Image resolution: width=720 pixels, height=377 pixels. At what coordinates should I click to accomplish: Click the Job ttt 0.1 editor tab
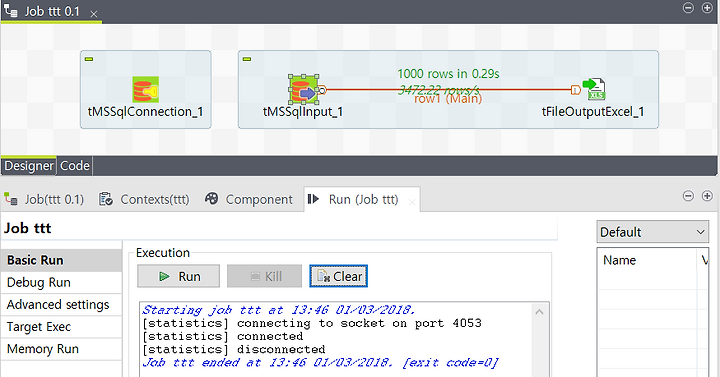[x=51, y=11]
